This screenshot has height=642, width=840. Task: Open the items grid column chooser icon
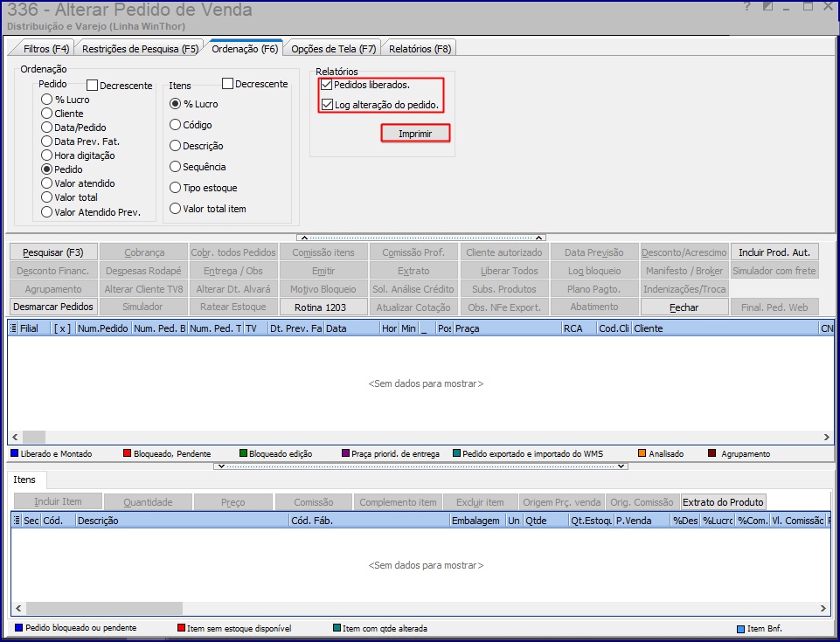[x=17, y=521]
